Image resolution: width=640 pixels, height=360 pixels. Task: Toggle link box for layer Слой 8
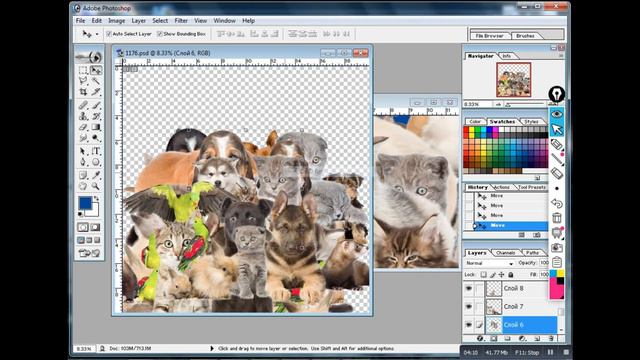(x=480, y=289)
